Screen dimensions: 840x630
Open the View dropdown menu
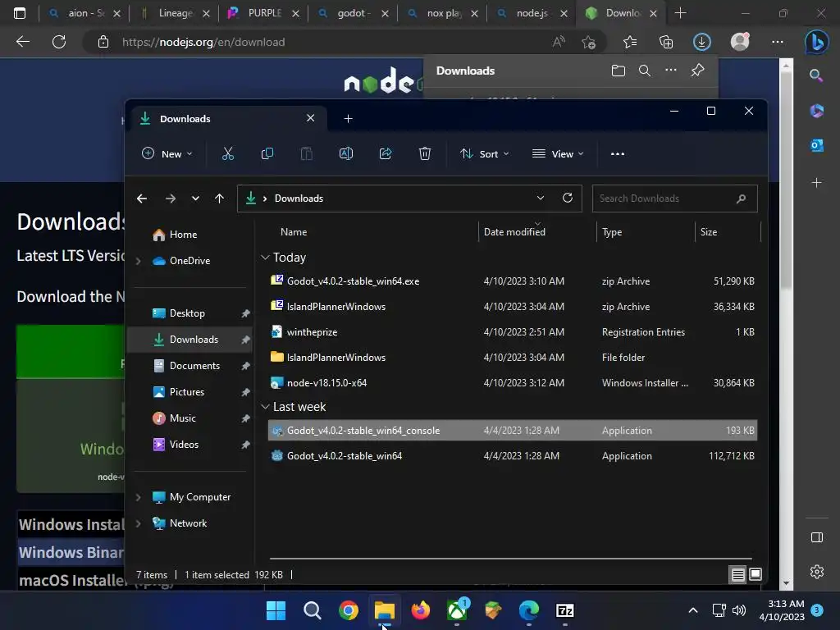(558, 153)
